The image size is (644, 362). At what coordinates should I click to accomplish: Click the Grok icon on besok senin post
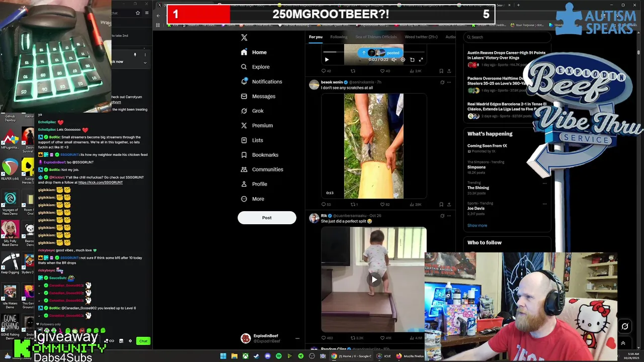442,82
